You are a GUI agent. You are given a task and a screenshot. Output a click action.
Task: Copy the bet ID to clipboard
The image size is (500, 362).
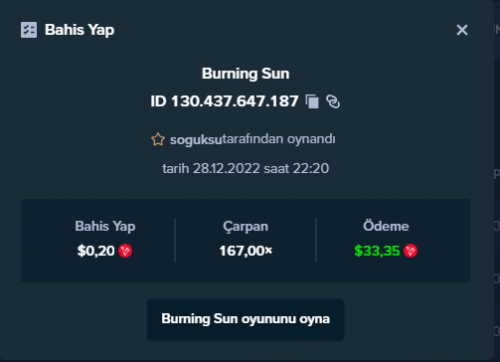312,101
